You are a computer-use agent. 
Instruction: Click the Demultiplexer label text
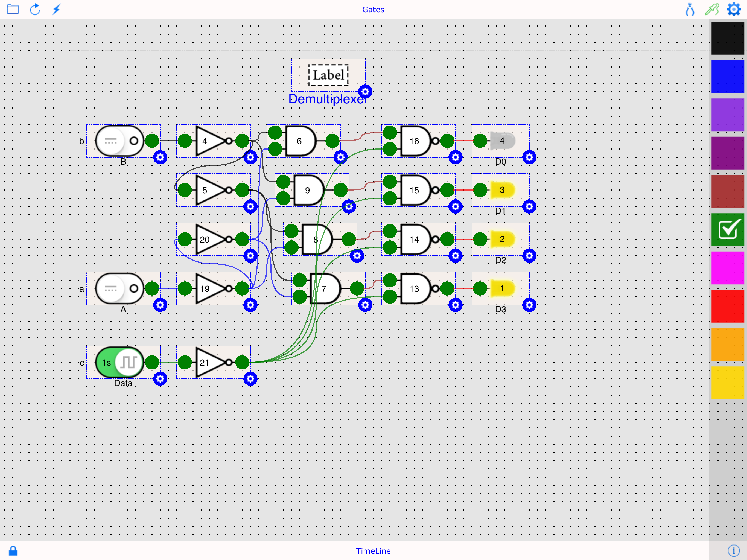(x=328, y=99)
